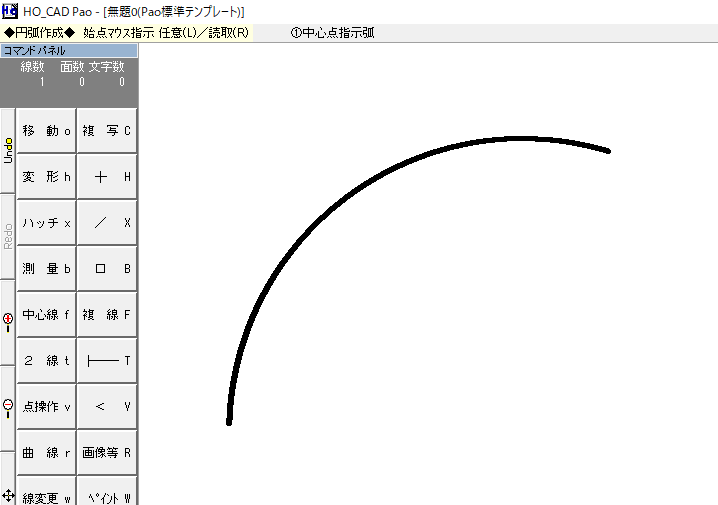Click the pan arrows icon at bottom-left

(8, 495)
